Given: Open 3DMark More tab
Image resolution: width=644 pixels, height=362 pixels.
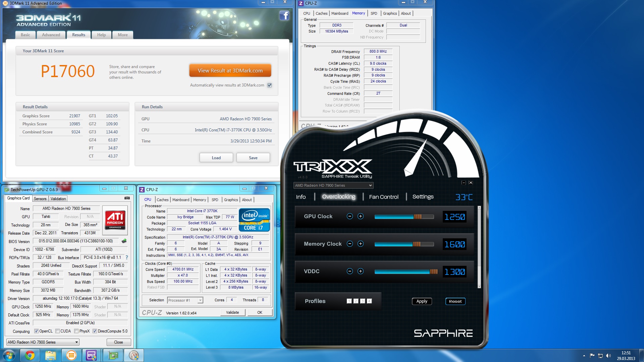Looking at the screenshot, I should tap(123, 35).
